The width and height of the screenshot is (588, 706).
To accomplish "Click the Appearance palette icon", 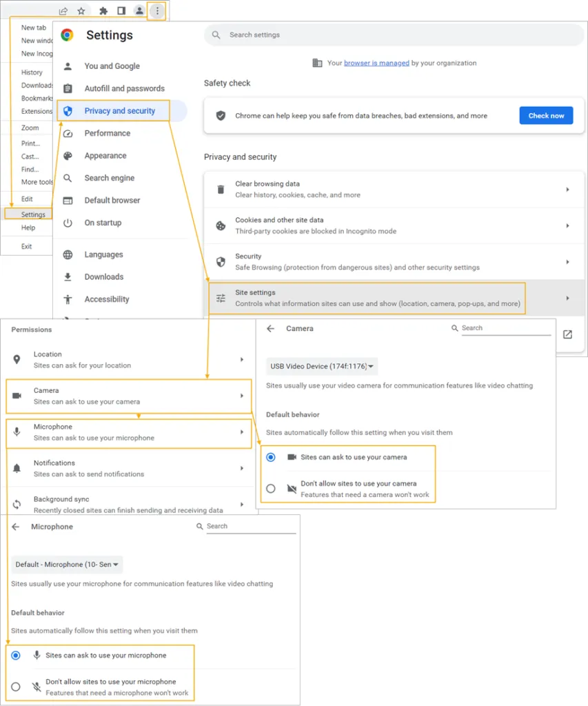I will pos(68,156).
